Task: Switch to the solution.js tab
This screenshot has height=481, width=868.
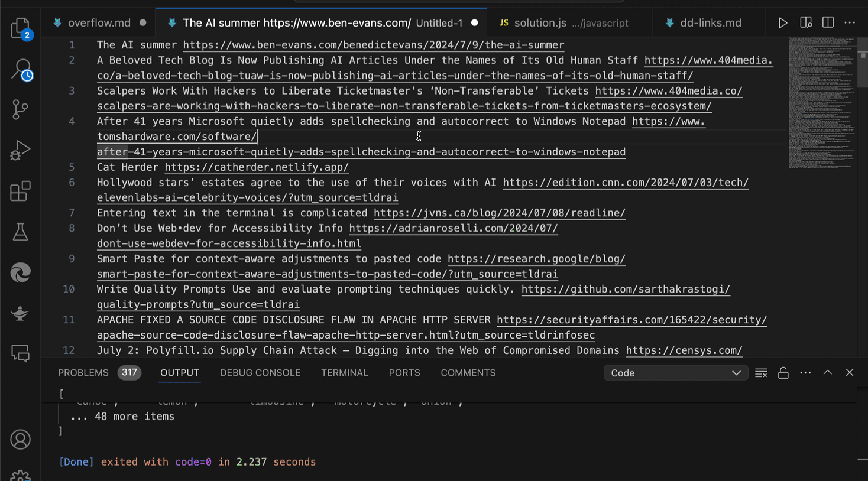Action: click(540, 23)
